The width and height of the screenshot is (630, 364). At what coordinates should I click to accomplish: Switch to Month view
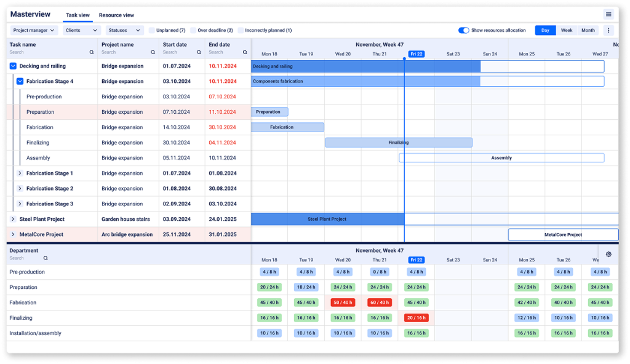point(588,30)
